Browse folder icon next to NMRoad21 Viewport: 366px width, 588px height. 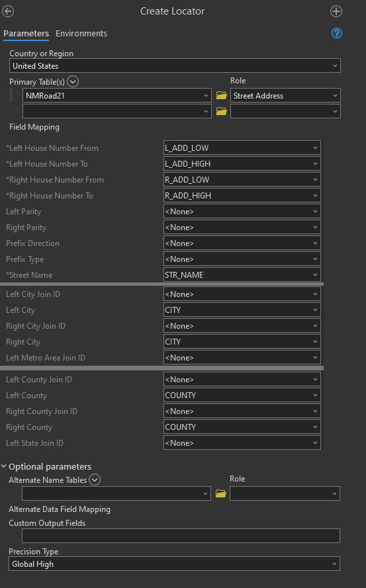click(222, 96)
